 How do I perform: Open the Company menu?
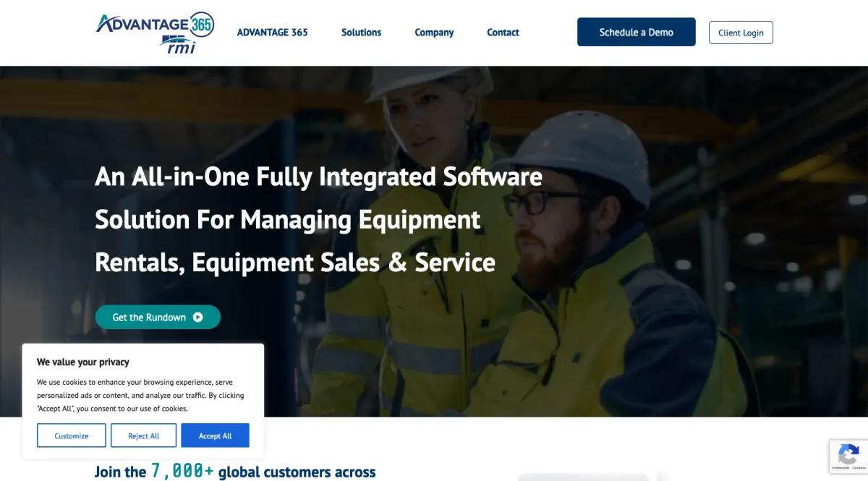[x=434, y=33]
